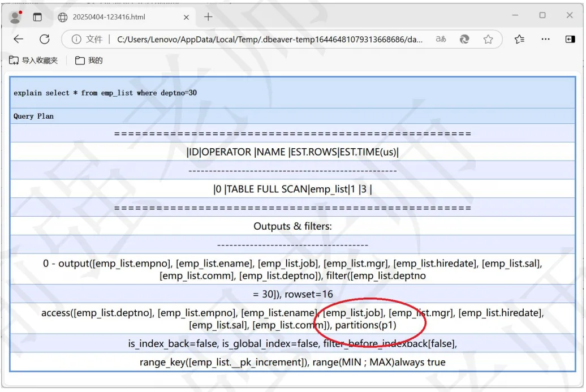Screen dimensions: 586x392
Task: Add this page to favorites star
Action: tap(488, 39)
